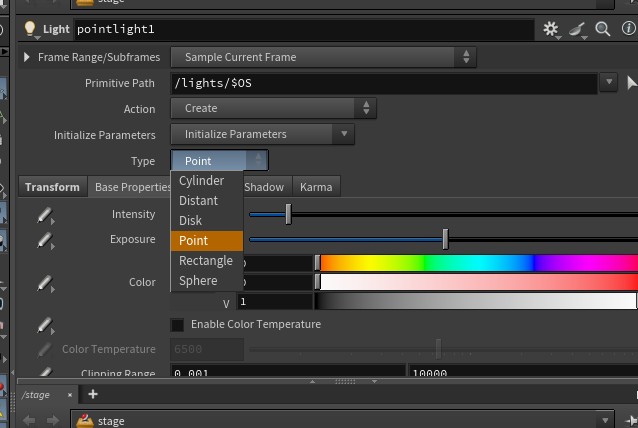
Task: Click the primitive selector arrow icon
Action: [632, 83]
